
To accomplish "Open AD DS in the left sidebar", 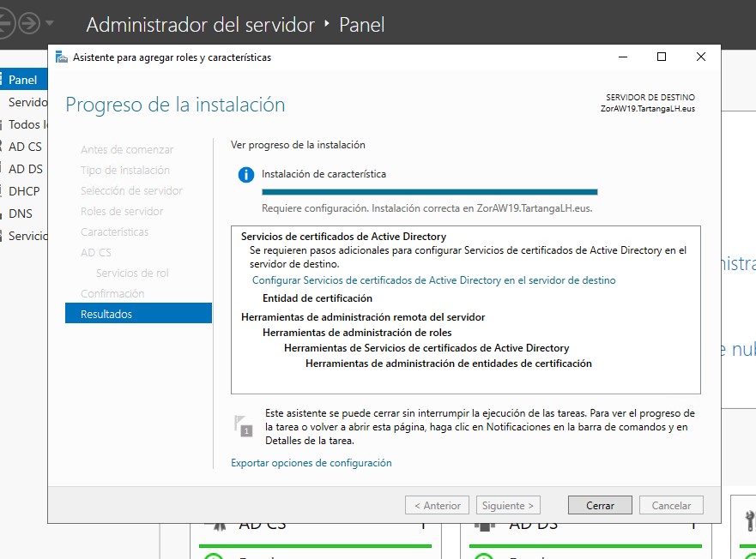I will 24,169.
